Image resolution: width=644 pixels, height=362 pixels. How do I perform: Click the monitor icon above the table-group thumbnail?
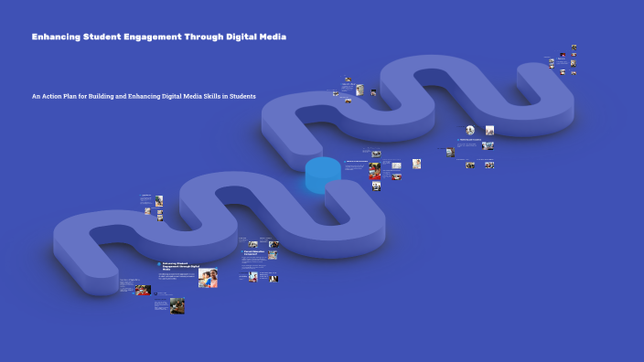pyautogui.click(x=156, y=293)
